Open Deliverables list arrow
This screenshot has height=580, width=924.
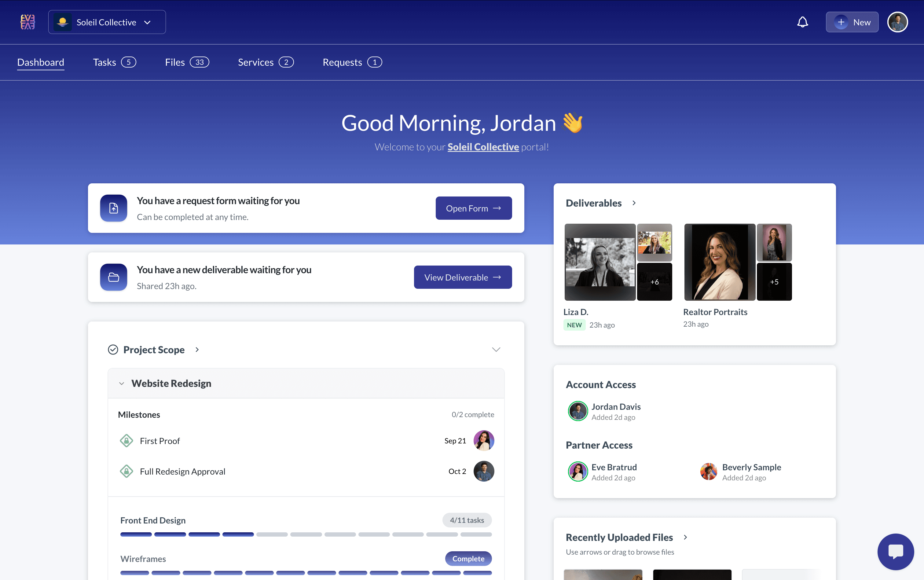[634, 203]
